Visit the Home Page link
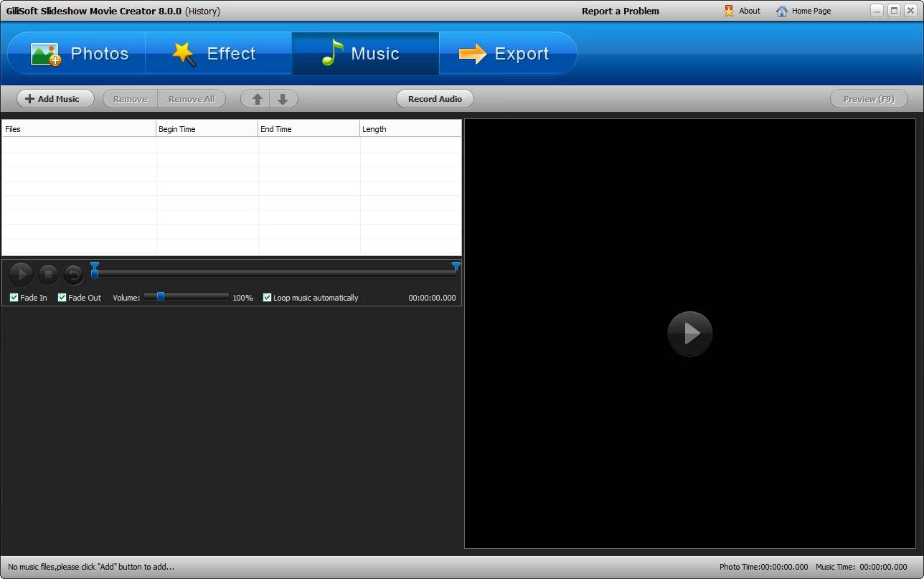The width and height of the screenshot is (924, 579). point(803,11)
